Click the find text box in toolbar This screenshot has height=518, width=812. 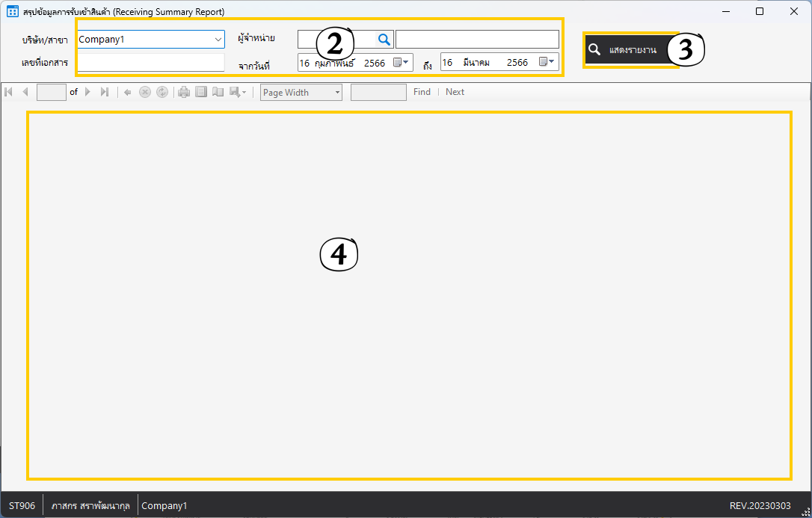pos(378,92)
